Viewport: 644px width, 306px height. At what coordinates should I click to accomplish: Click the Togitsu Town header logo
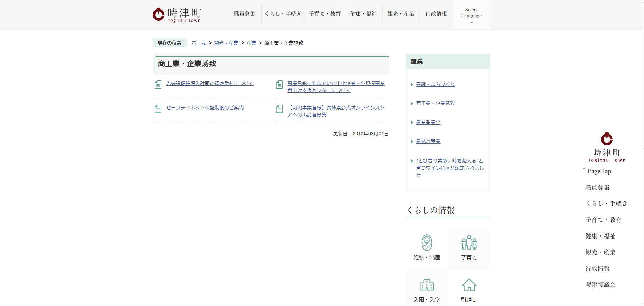pos(177,15)
